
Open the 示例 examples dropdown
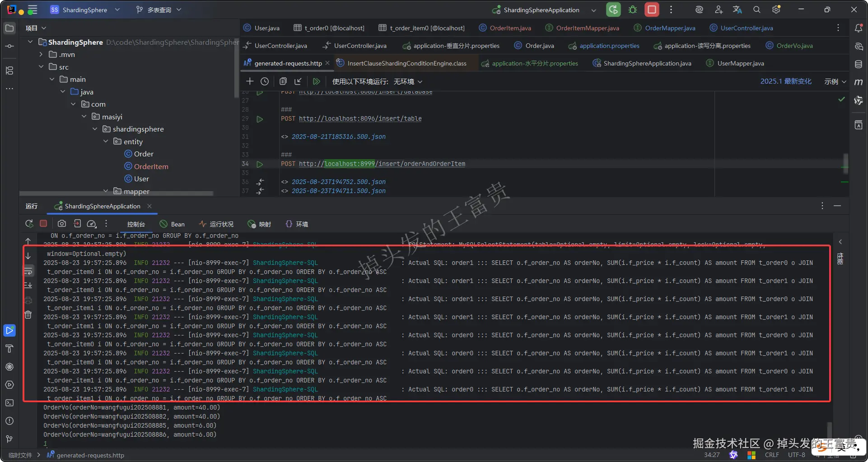pos(835,81)
